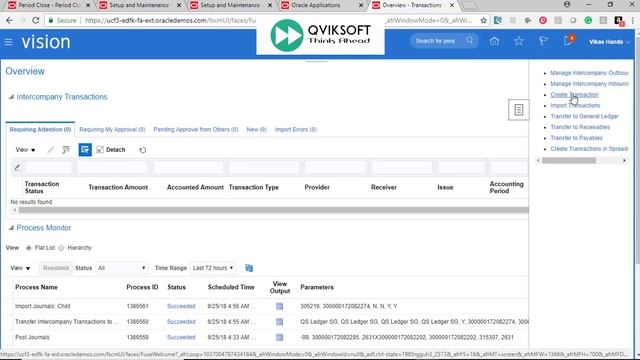Refresh the Process Monitor list
Viewport: 640px width, 360px height.
click(x=249, y=268)
